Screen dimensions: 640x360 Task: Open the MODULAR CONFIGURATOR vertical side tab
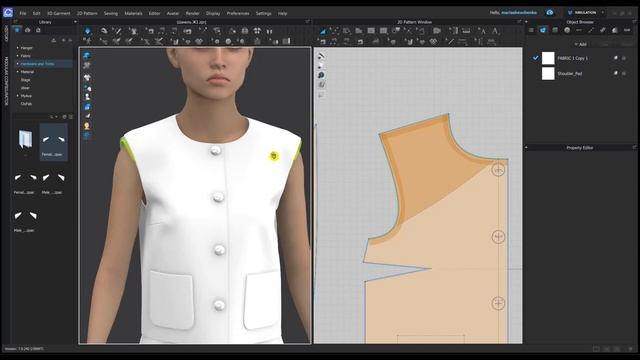pyautogui.click(x=6, y=81)
